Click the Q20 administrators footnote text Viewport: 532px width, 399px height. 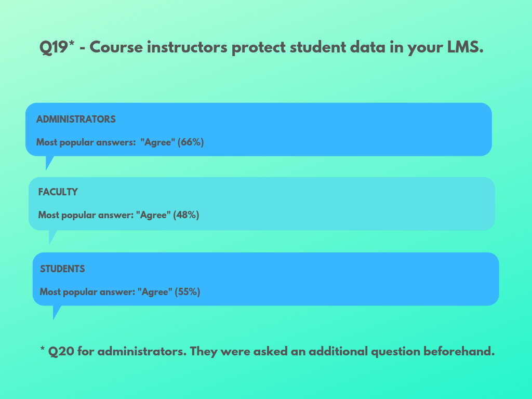click(x=267, y=351)
